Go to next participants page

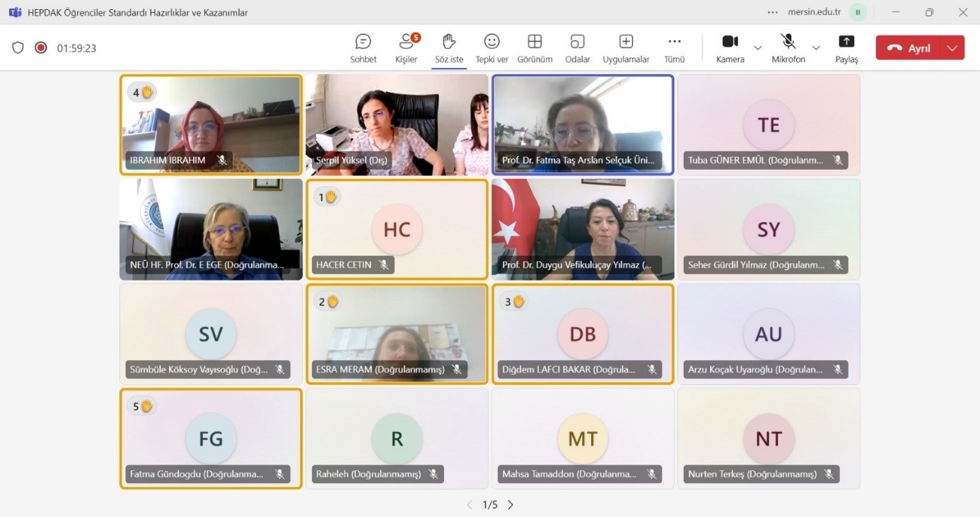pyautogui.click(x=511, y=505)
